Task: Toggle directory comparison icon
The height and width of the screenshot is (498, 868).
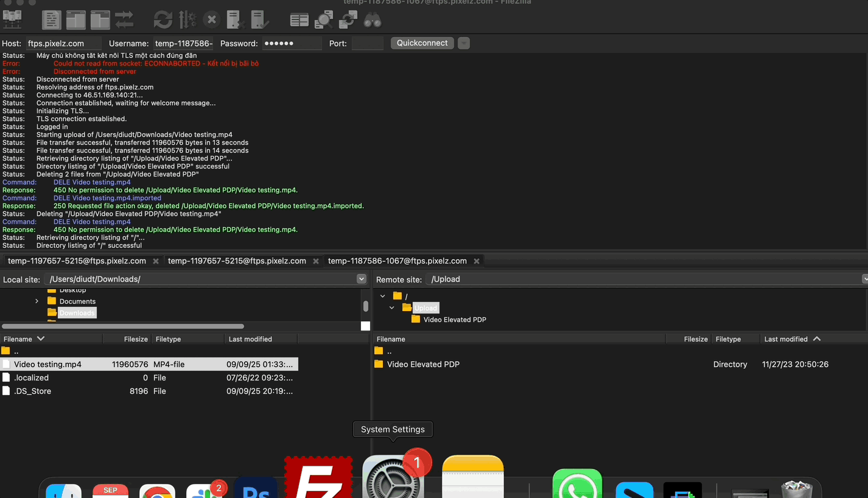Action: point(323,20)
